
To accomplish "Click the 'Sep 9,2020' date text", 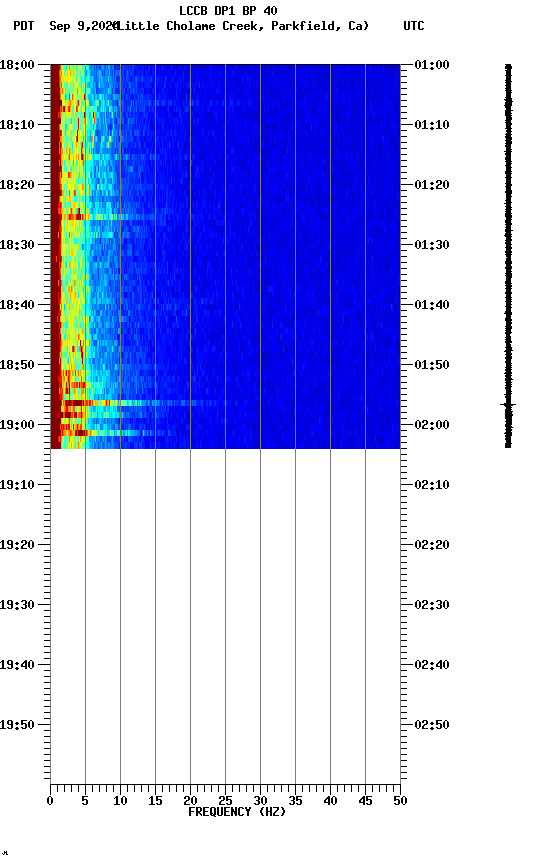I will tap(83, 26).
